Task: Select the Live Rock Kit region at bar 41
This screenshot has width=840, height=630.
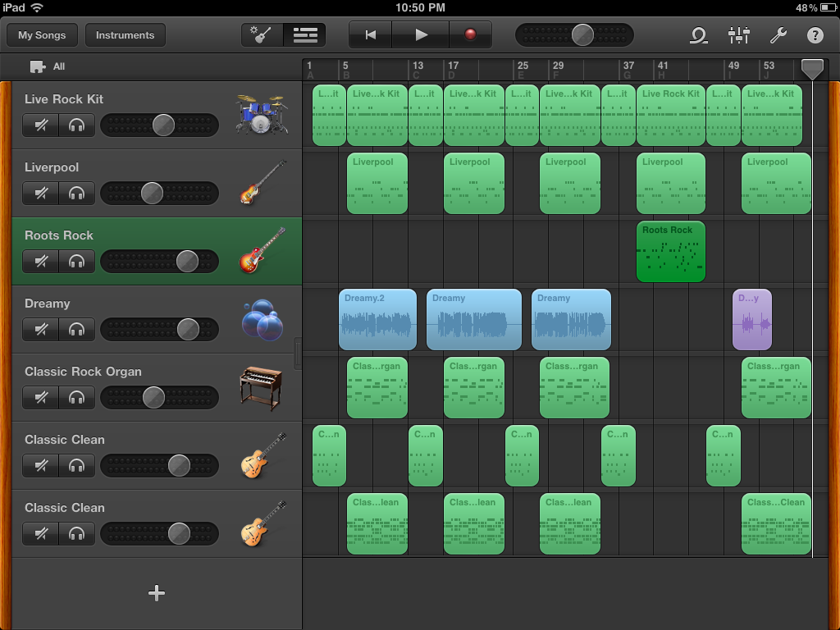Action: 671,115
